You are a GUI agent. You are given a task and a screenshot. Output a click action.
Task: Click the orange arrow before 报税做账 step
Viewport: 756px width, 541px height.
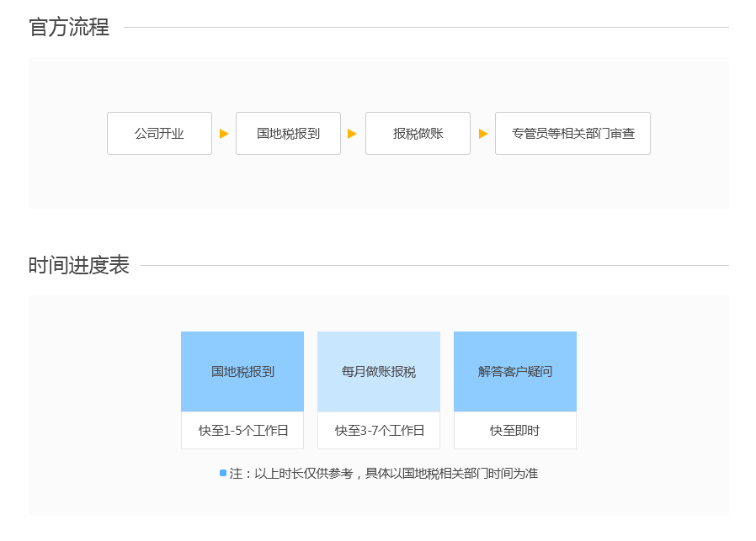(x=352, y=134)
